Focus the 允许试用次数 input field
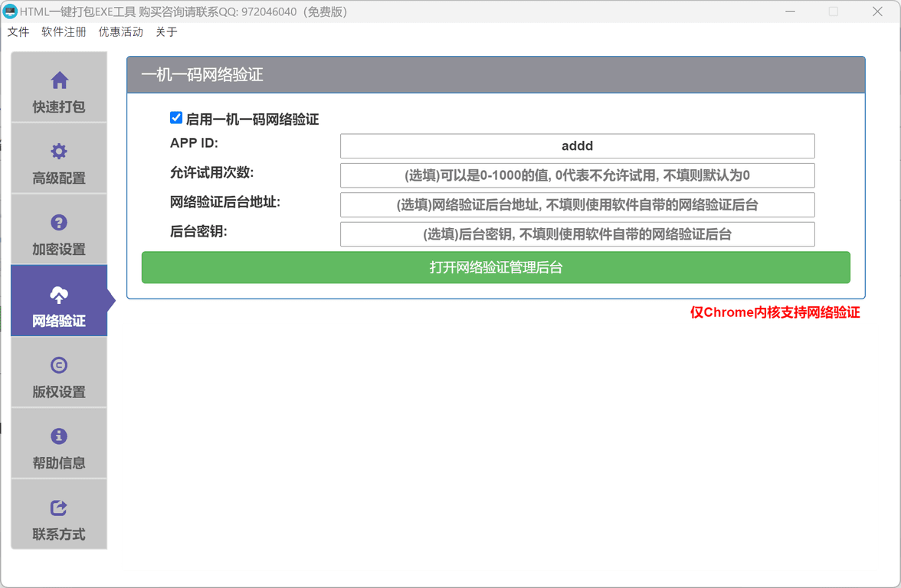901x588 pixels. (x=577, y=175)
